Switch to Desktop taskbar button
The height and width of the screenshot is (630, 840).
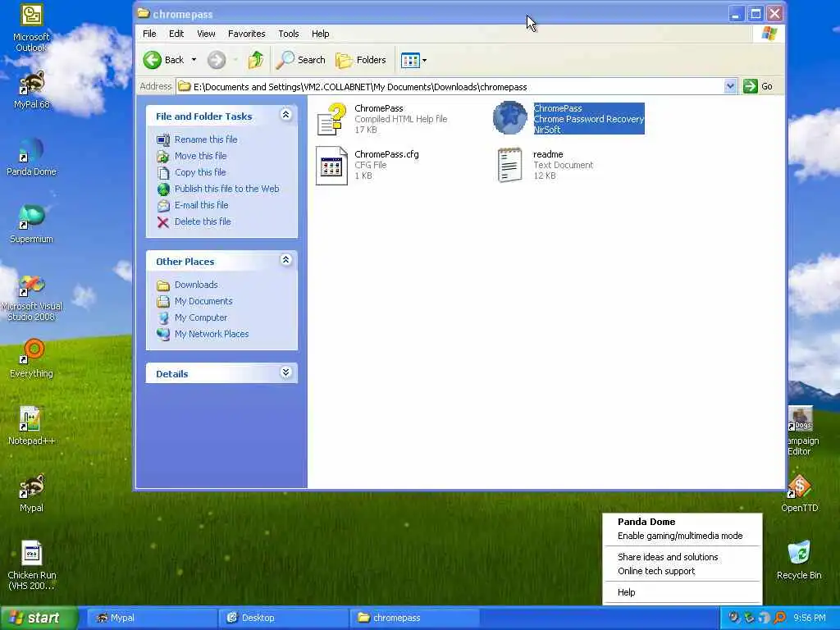click(x=283, y=619)
